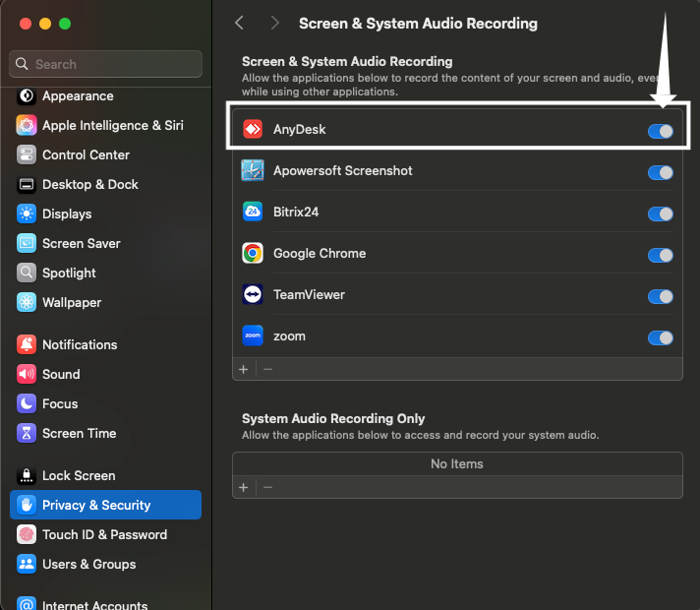
Task: Disable screen recording for AnyDesk
Action: (660, 131)
